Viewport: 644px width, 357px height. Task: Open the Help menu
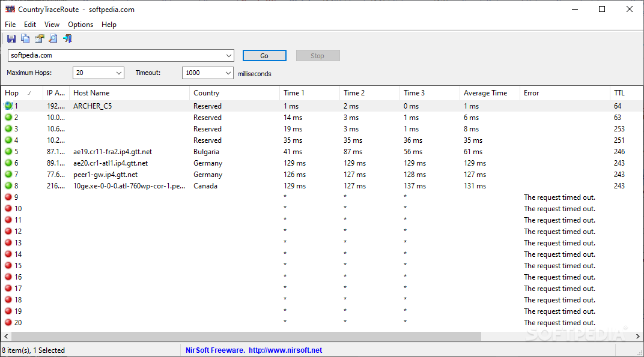pyautogui.click(x=109, y=25)
